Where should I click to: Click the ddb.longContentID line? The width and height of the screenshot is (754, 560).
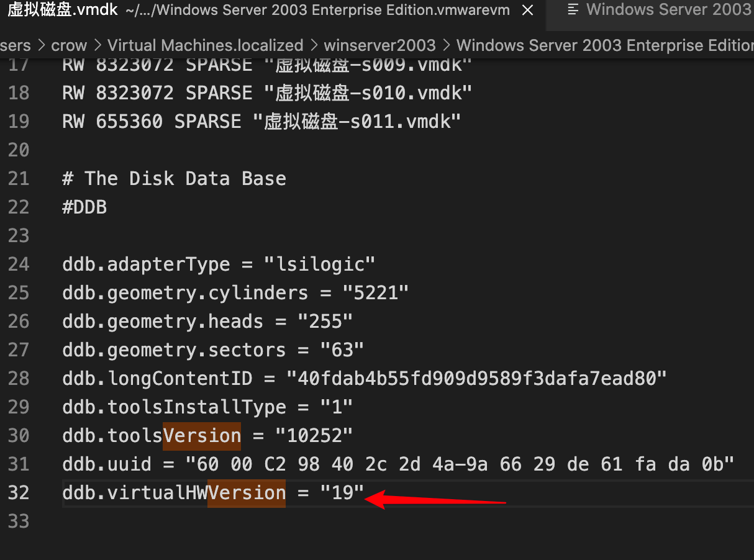pos(365,378)
